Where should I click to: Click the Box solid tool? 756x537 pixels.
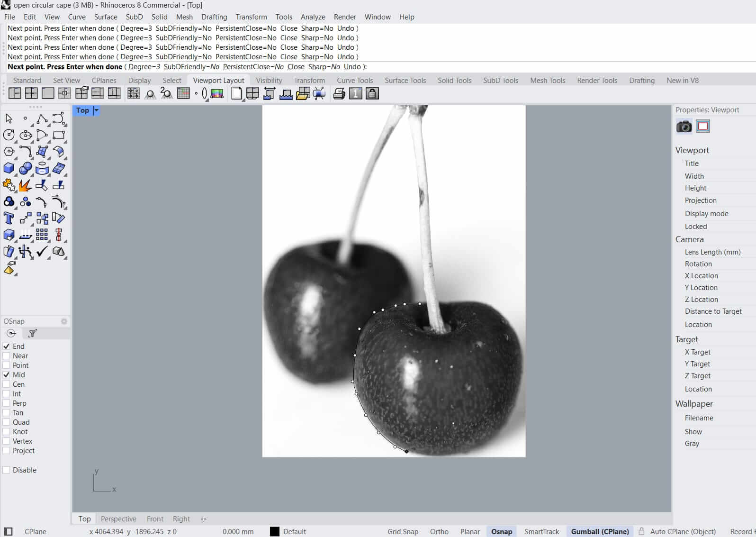pos(9,168)
